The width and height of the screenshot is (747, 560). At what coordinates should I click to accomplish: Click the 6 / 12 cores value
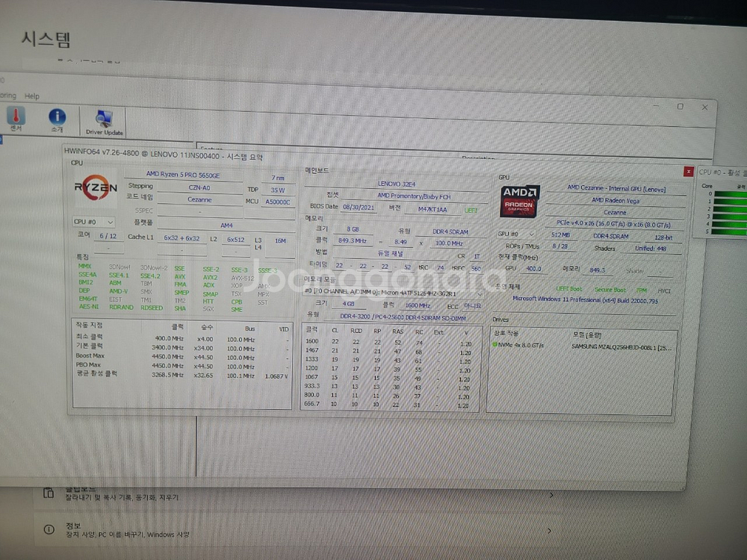tap(108, 236)
